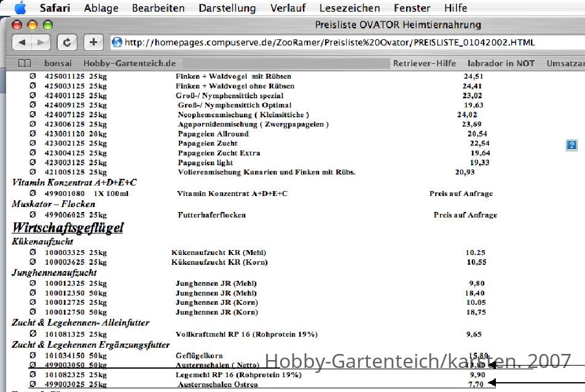Click the price 20,54
Image resolution: width=585 pixels, height=392 pixels.
coord(477,134)
